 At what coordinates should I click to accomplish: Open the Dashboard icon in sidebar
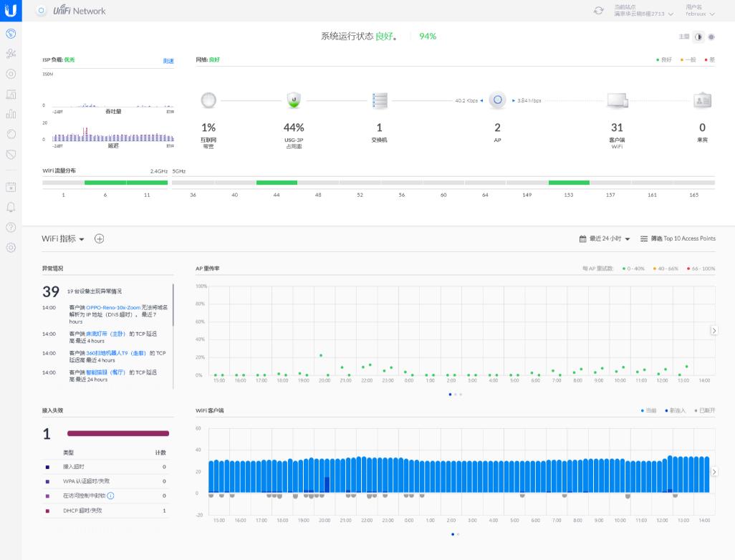pyautogui.click(x=11, y=34)
